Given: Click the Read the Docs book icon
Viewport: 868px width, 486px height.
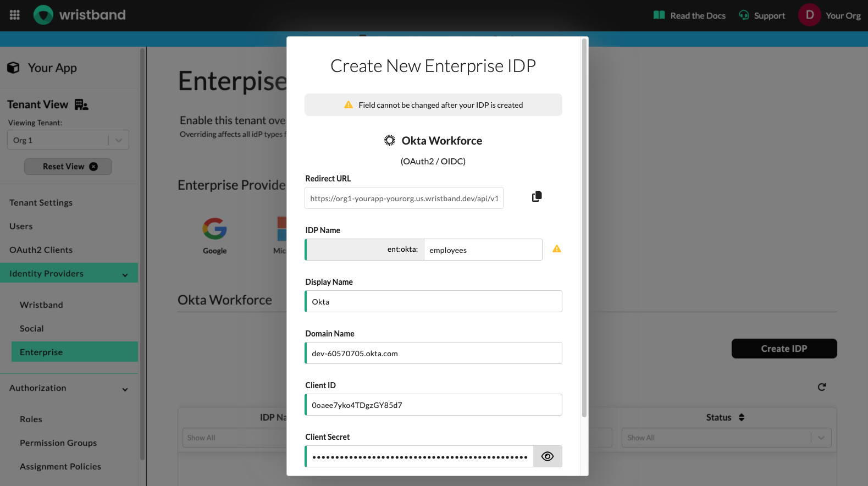Looking at the screenshot, I should click(x=659, y=15).
